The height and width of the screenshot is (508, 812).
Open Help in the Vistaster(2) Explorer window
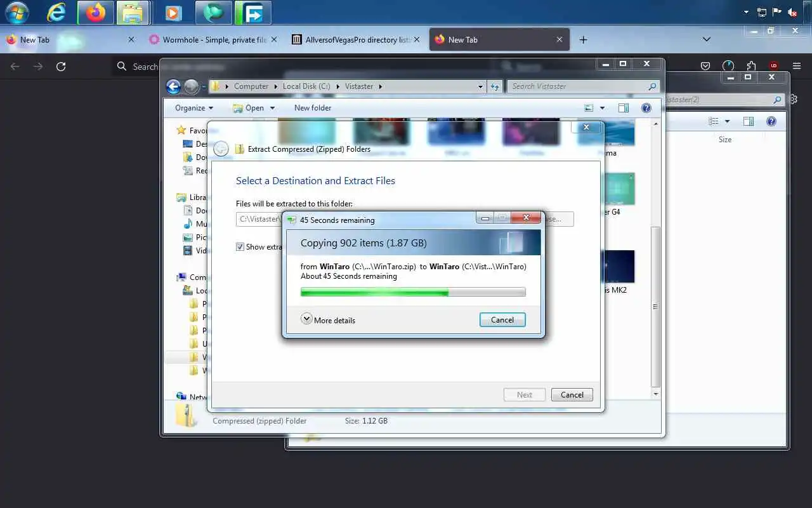771,121
